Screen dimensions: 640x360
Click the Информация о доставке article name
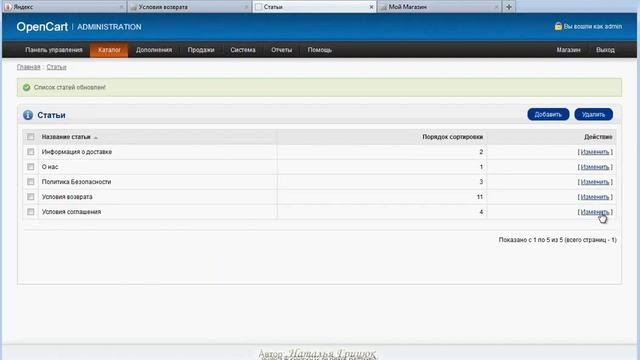click(77, 152)
